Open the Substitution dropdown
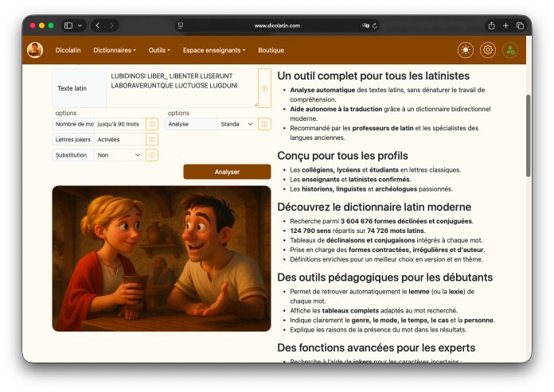The width and height of the screenshot is (554, 392). pos(119,155)
